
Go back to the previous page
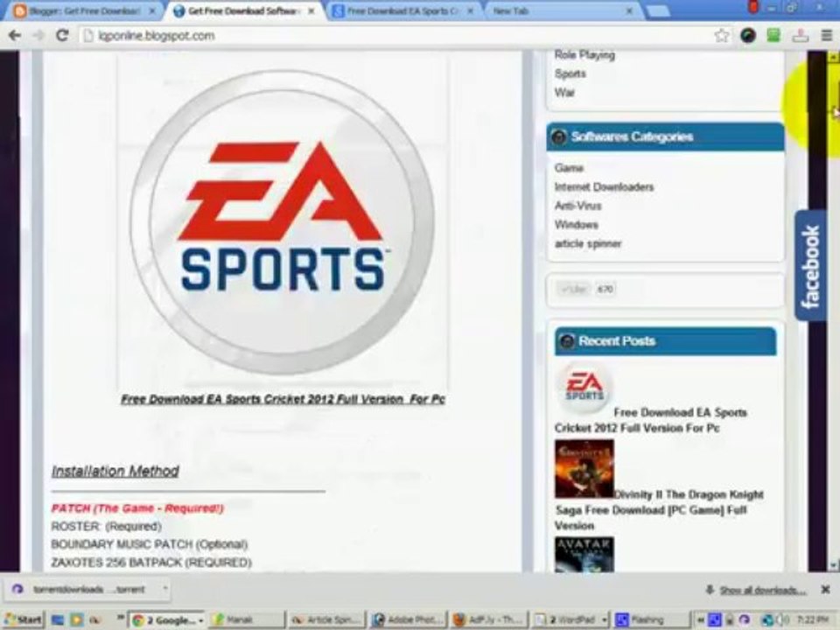click(x=15, y=35)
